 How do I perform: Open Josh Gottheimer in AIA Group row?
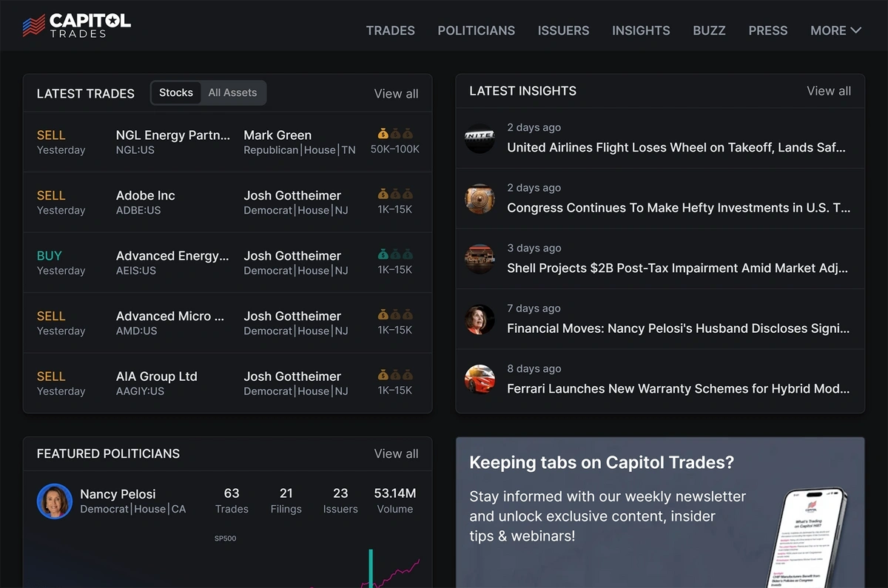click(x=292, y=376)
